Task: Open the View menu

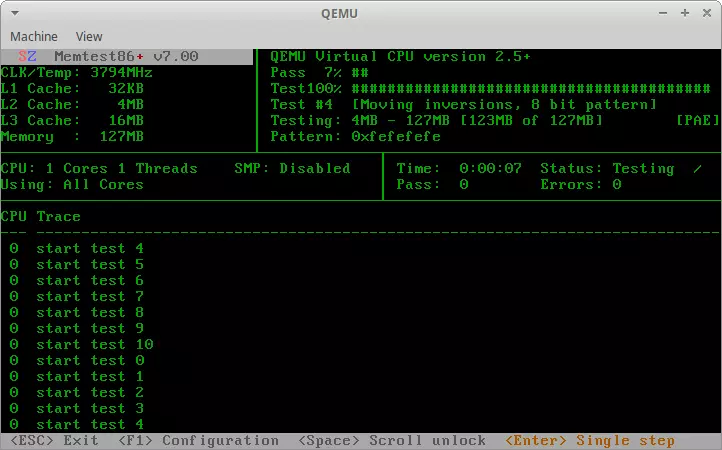Action: click(89, 36)
